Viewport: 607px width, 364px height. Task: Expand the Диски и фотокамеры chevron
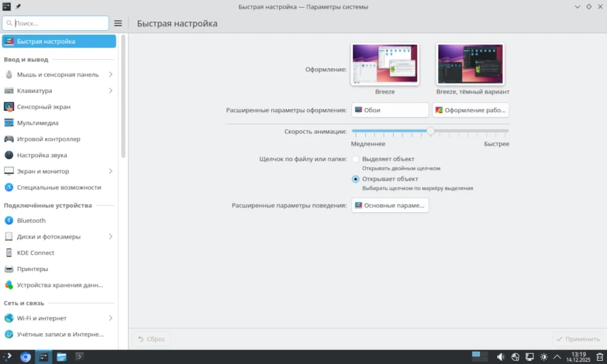[110, 236]
